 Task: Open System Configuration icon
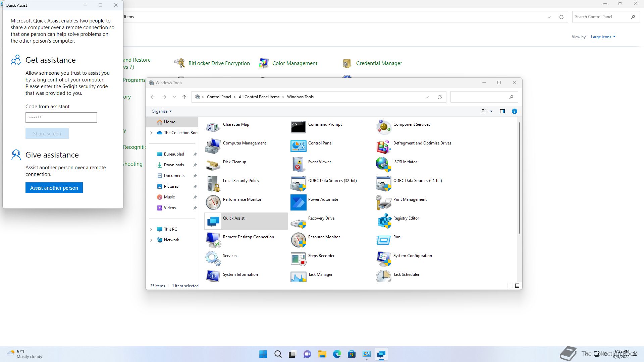coord(383,259)
